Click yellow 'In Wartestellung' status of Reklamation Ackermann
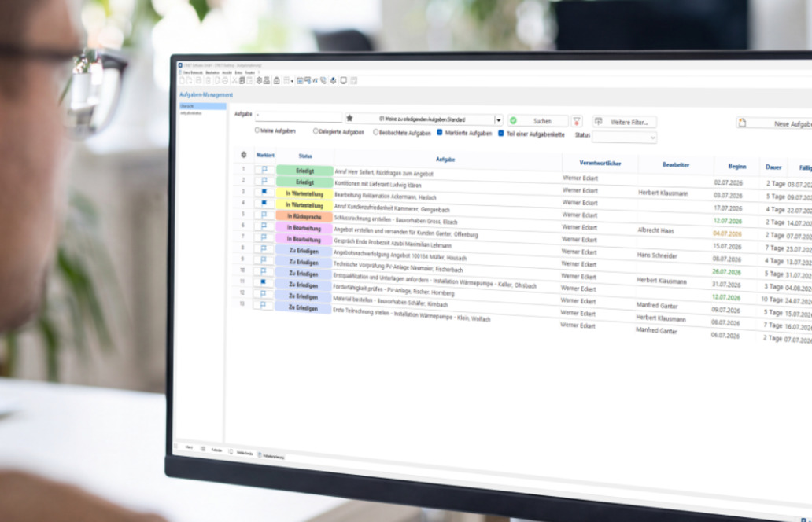Viewport: 812px width, 522px height. click(x=304, y=193)
